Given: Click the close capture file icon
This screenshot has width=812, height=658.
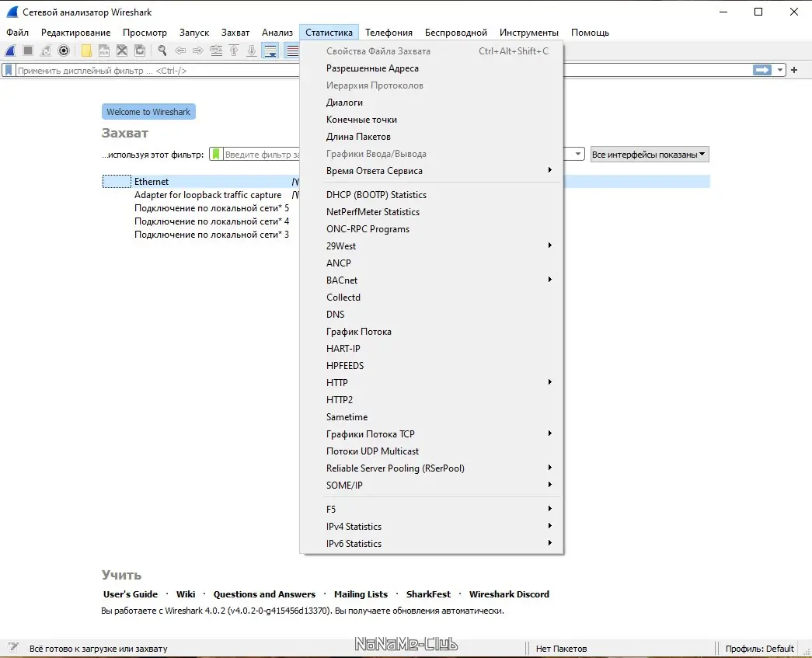Looking at the screenshot, I should point(122,50).
